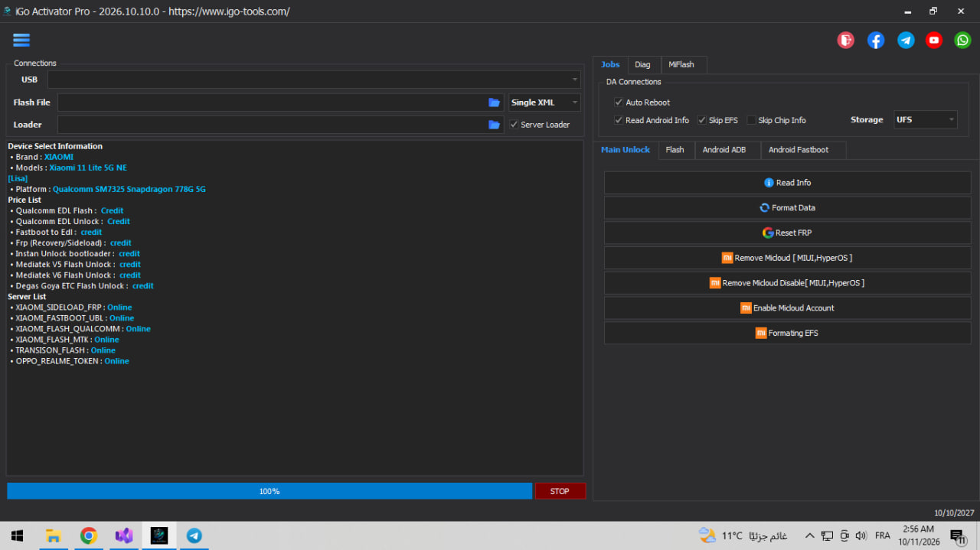Show hidden system tray icons
Image resolution: width=980 pixels, height=550 pixels.
[x=808, y=535]
